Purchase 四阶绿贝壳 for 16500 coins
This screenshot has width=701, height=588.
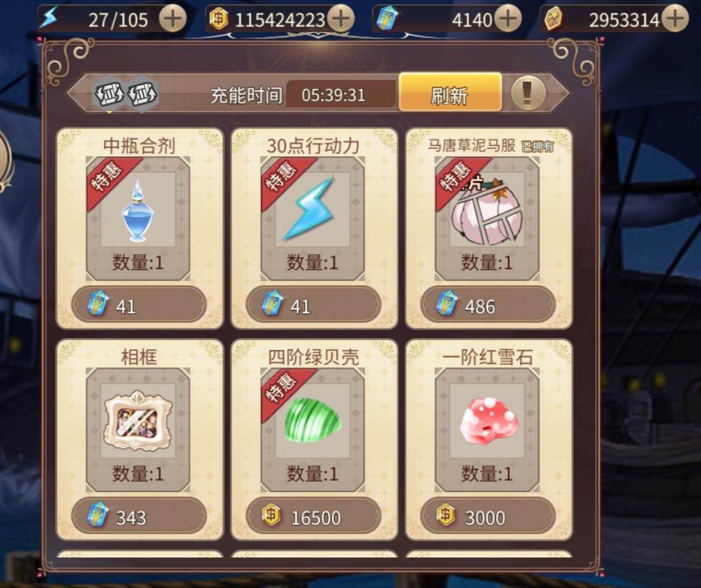pos(313,516)
